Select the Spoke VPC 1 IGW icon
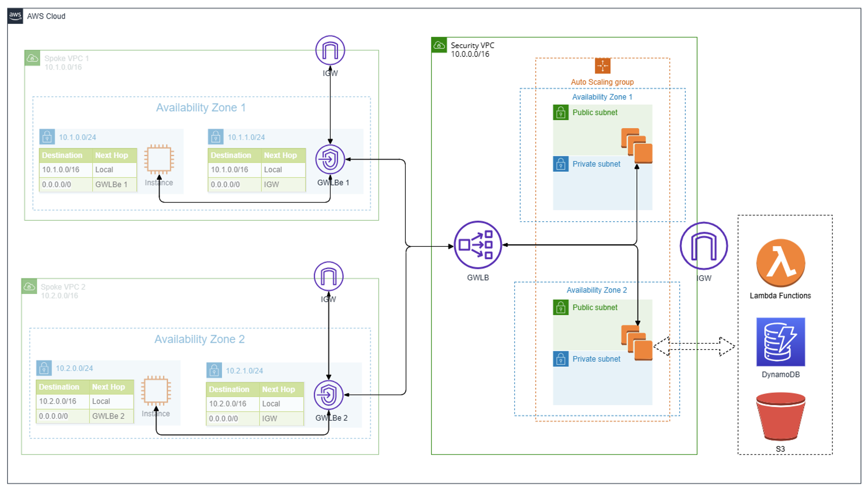The image size is (868, 490). (x=330, y=50)
